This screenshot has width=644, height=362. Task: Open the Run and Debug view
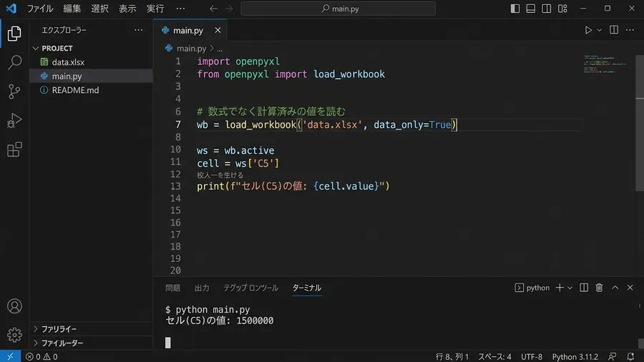point(14,120)
